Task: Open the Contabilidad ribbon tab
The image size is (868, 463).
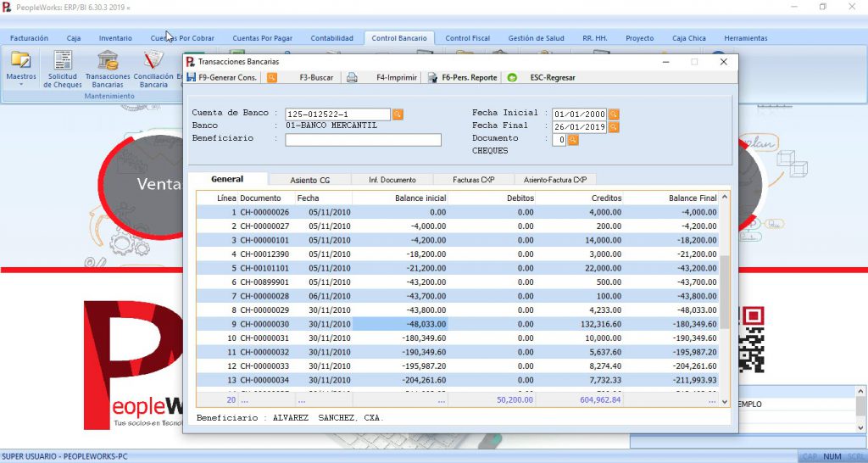Action: (331, 38)
